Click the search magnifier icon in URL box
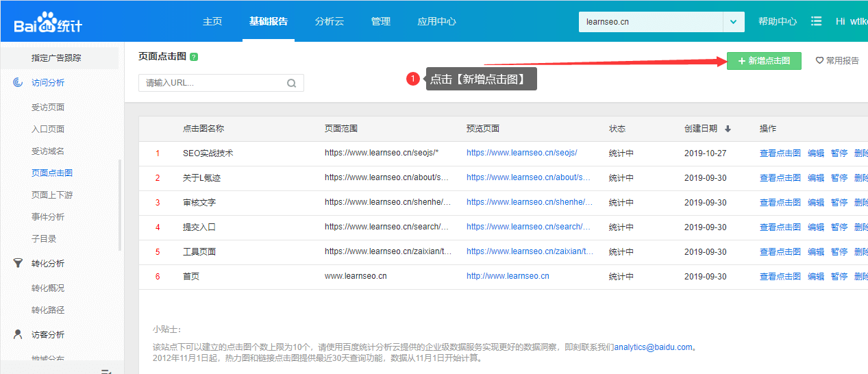 click(x=291, y=84)
